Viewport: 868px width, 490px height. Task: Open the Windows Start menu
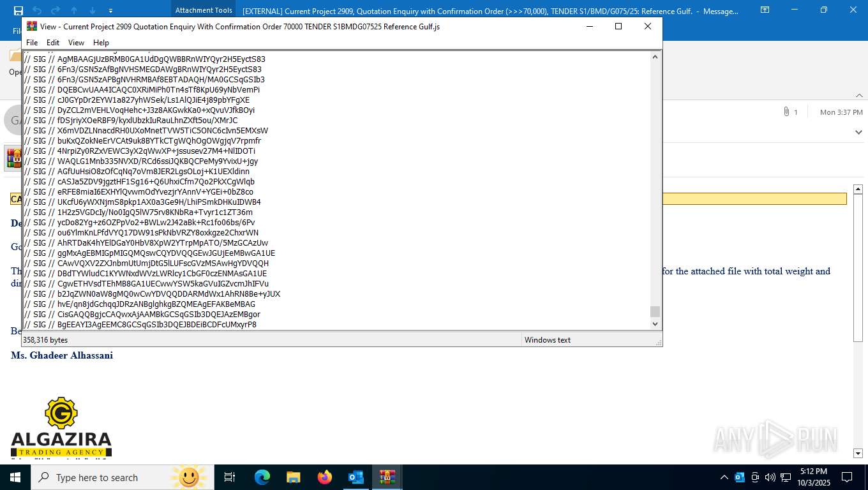15,477
